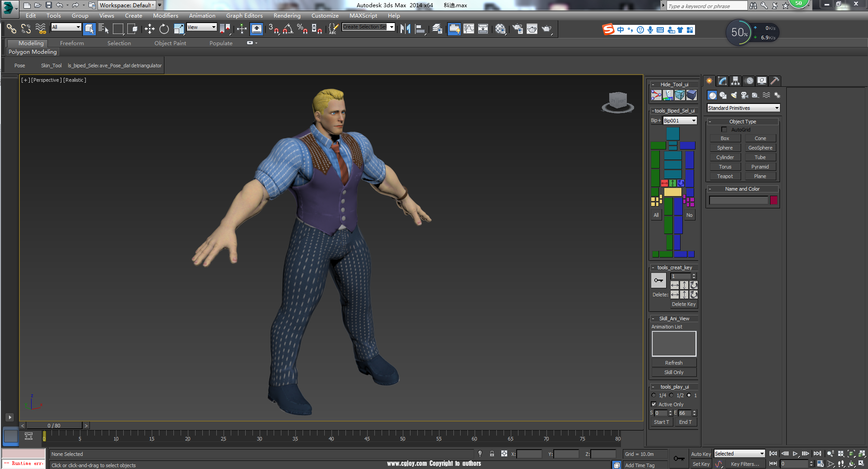Open the Modify command panel tab

coord(723,81)
